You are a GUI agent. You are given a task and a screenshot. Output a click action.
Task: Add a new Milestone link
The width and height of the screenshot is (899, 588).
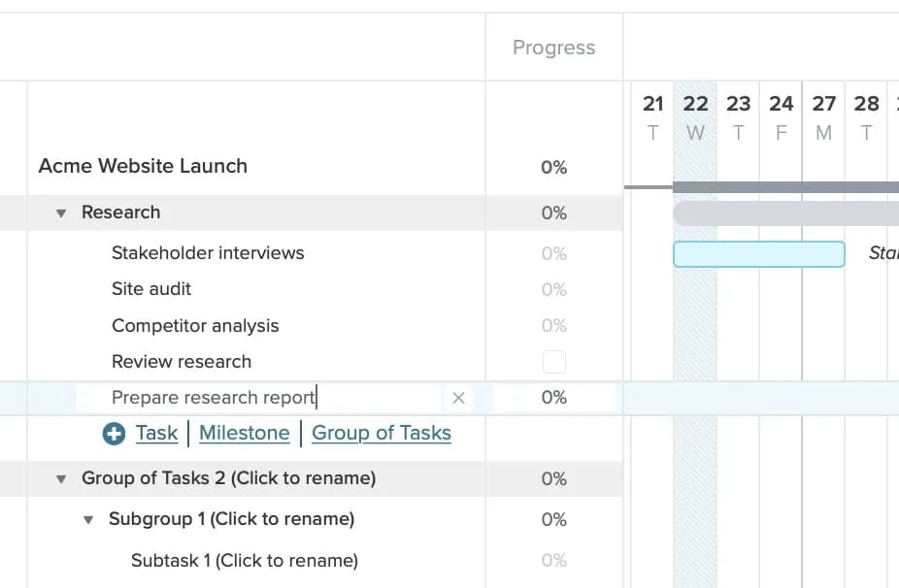[245, 434]
